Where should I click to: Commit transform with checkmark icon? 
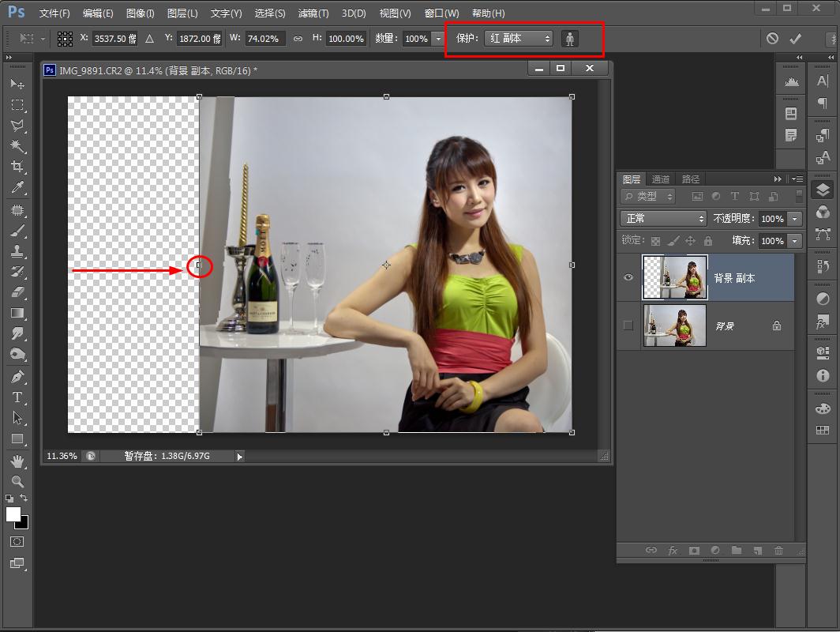click(795, 39)
